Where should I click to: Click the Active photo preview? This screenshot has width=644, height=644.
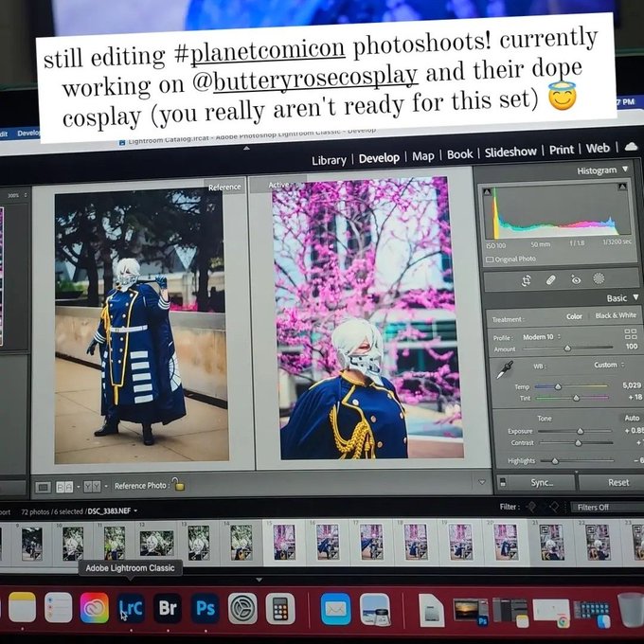click(368, 318)
